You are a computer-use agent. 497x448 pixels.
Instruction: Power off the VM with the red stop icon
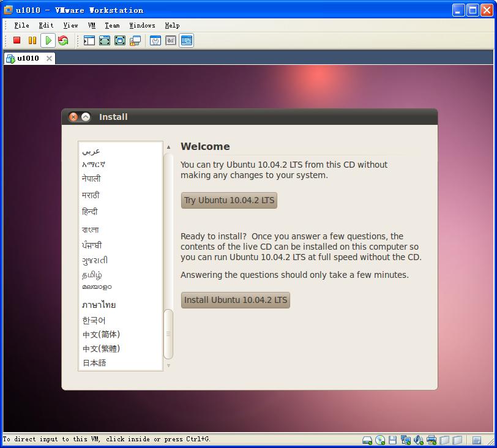(x=17, y=40)
